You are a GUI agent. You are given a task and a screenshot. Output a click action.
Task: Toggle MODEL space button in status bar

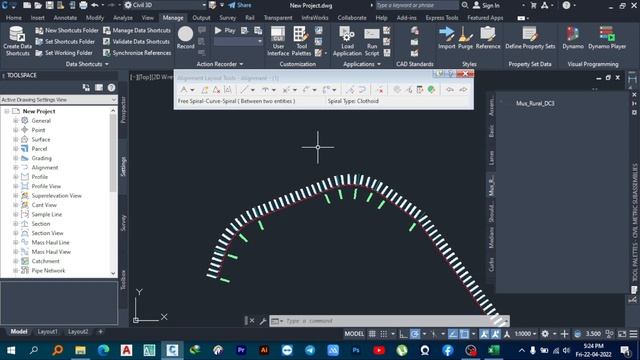(354, 334)
